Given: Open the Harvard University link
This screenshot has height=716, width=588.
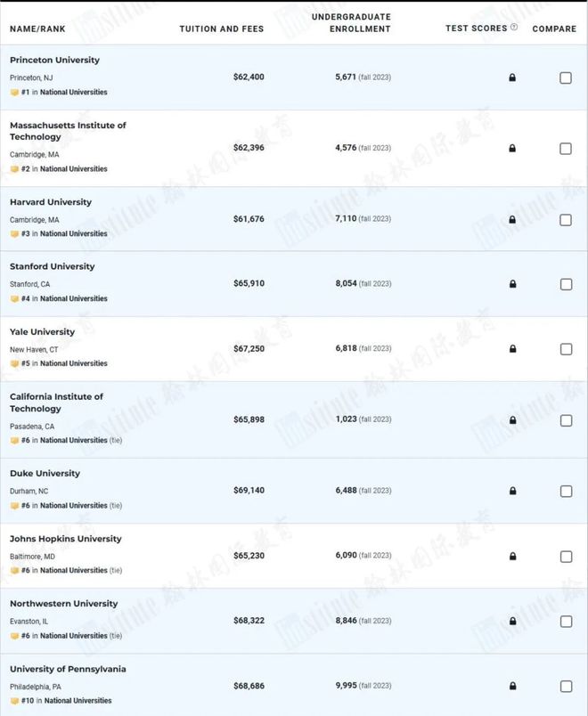Looking at the screenshot, I should [51, 202].
